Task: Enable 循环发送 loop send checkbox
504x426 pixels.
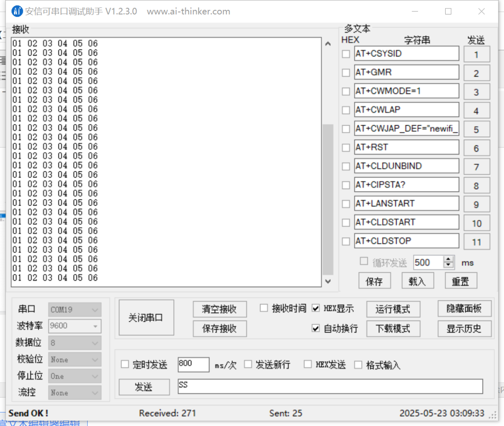Action: [x=364, y=261]
